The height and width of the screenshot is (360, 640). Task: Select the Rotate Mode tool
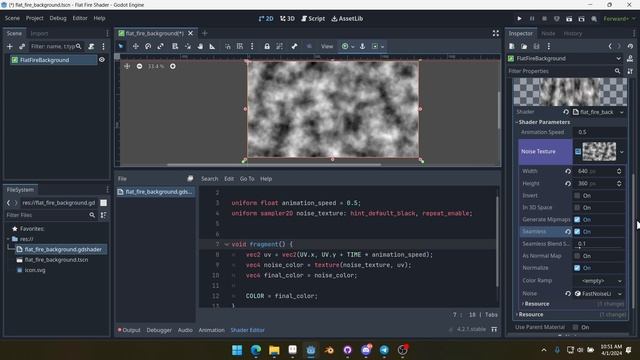(x=148, y=46)
